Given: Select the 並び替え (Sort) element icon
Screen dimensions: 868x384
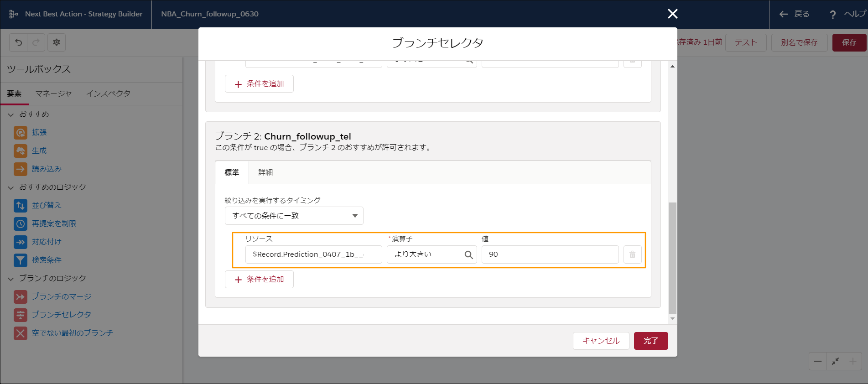Looking at the screenshot, I should pos(21,206).
